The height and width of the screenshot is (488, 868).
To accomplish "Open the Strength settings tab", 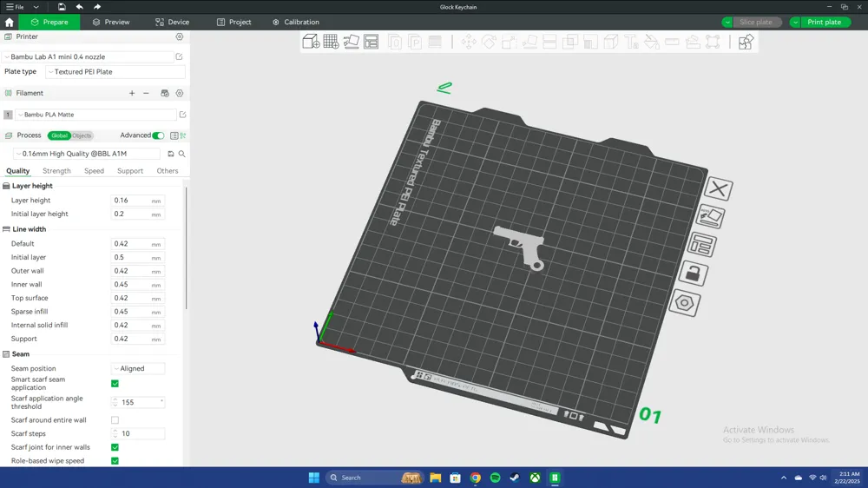I will coord(56,170).
